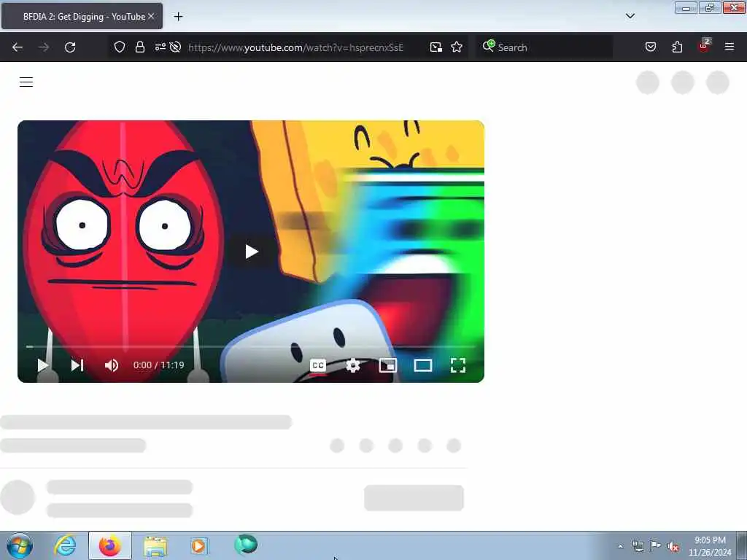Open a new browser tab

(178, 17)
